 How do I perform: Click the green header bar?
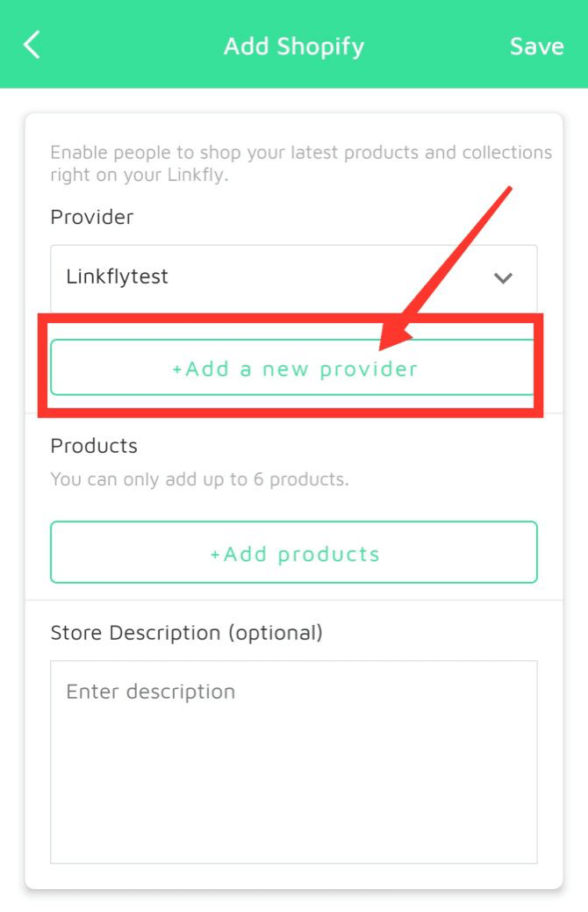[x=294, y=44]
